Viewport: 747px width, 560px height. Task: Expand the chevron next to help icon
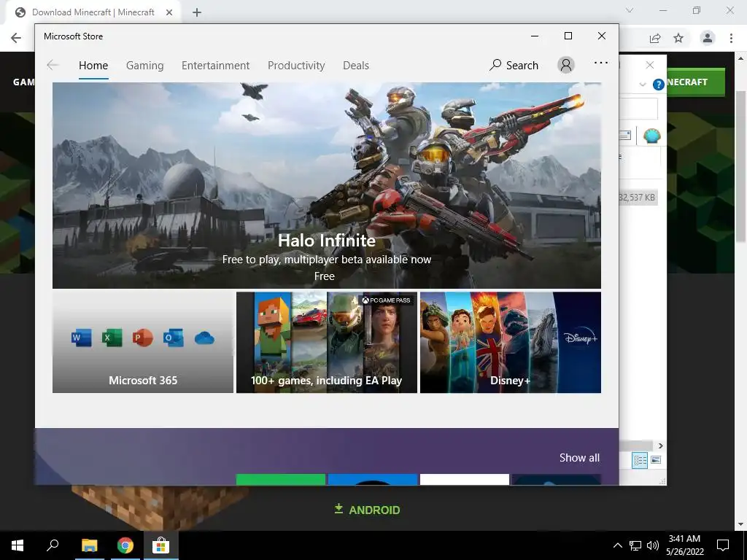pos(643,85)
